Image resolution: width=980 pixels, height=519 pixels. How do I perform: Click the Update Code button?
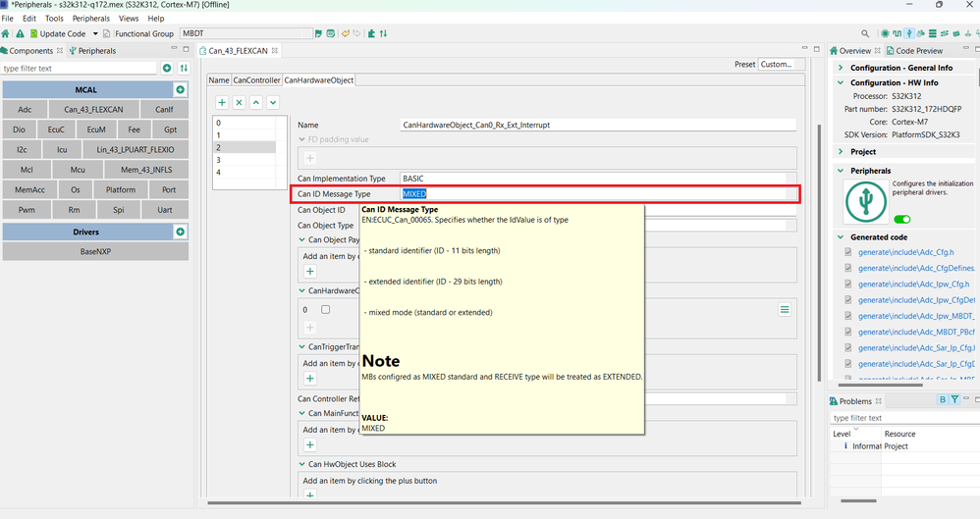pos(58,33)
